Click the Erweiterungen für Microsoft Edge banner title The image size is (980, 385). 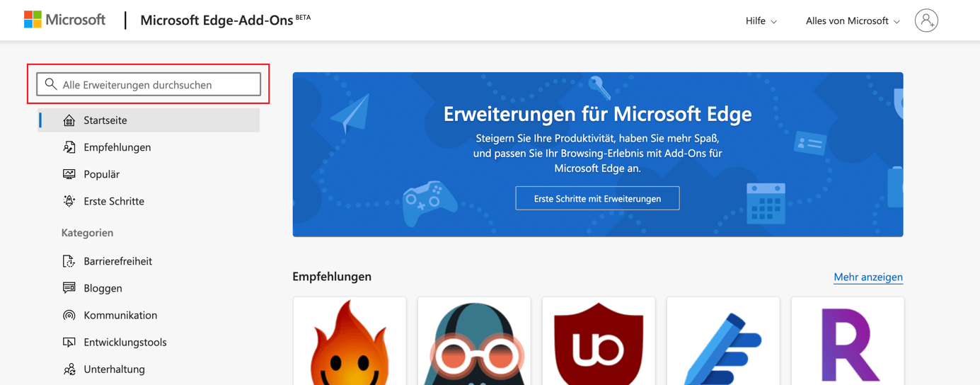(x=598, y=113)
